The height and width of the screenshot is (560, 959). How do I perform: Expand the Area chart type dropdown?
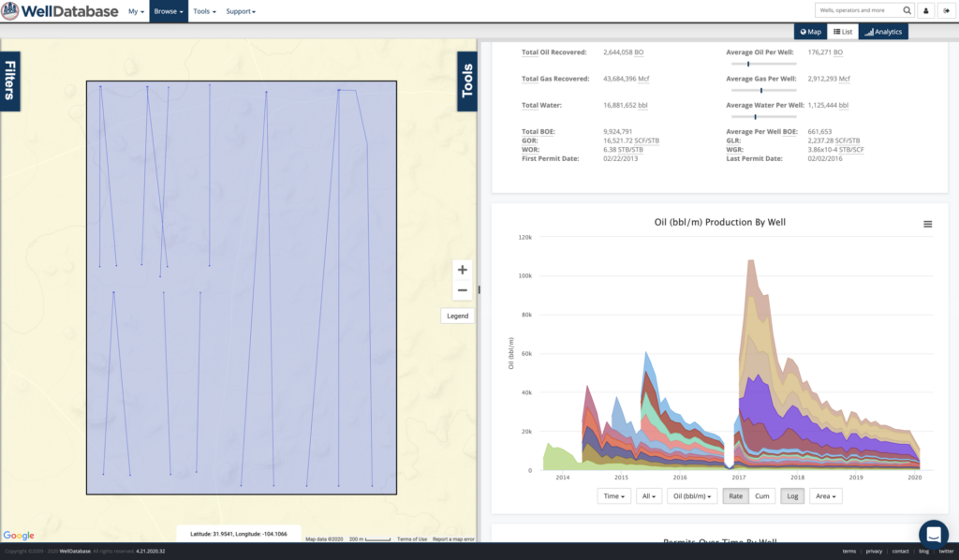tap(826, 495)
